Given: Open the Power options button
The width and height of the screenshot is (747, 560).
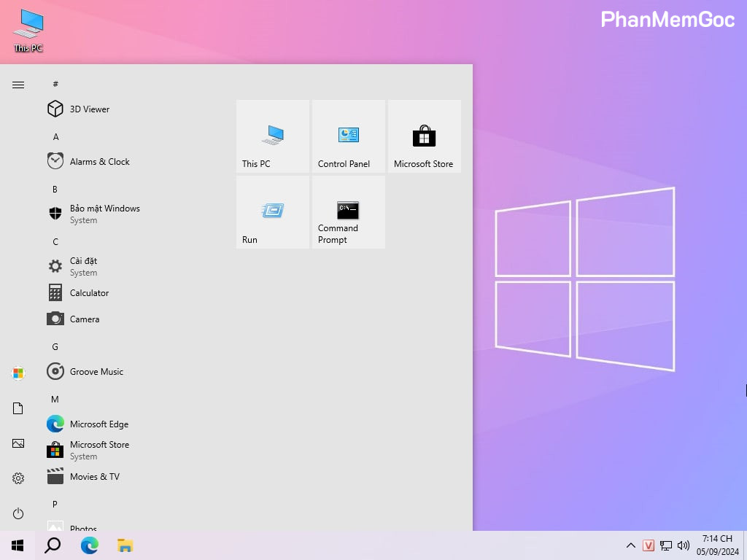Looking at the screenshot, I should [x=18, y=513].
